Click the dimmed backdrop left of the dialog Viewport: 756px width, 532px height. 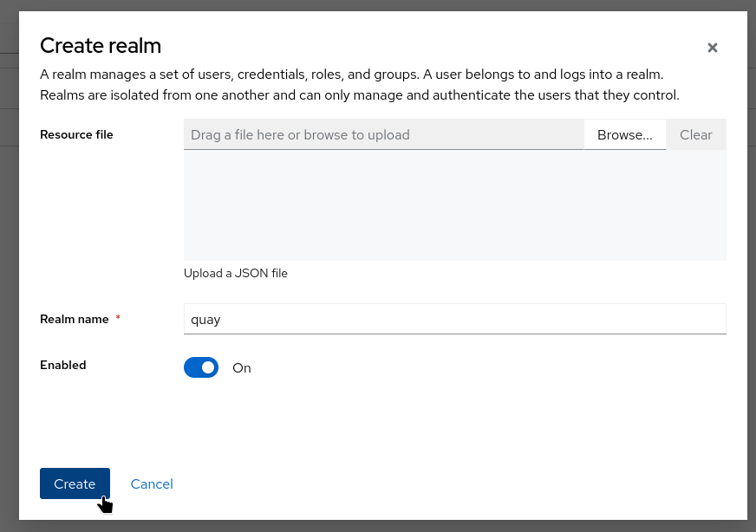pyautogui.click(x=9, y=260)
